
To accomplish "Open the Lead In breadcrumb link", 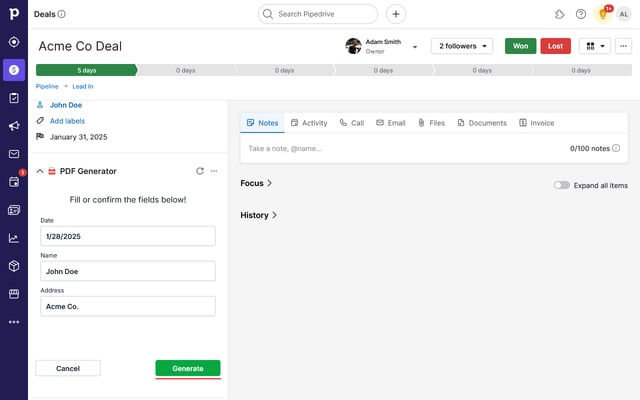I will click(x=83, y=87).
